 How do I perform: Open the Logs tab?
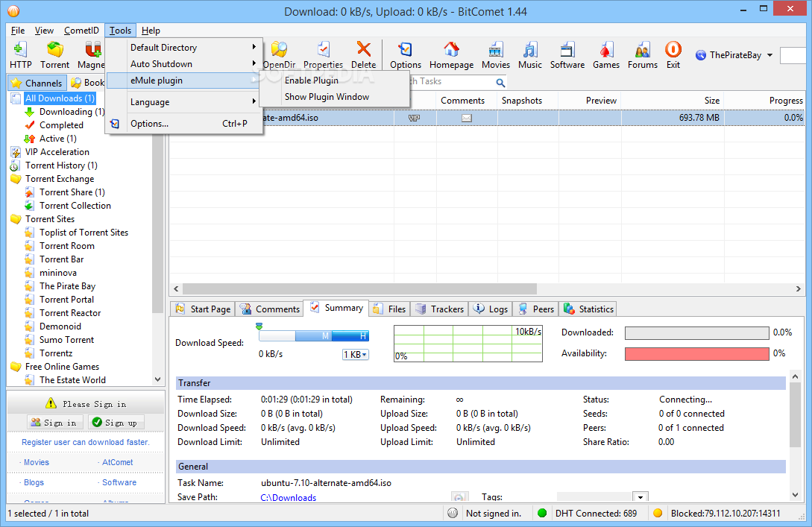pos(491,309)
